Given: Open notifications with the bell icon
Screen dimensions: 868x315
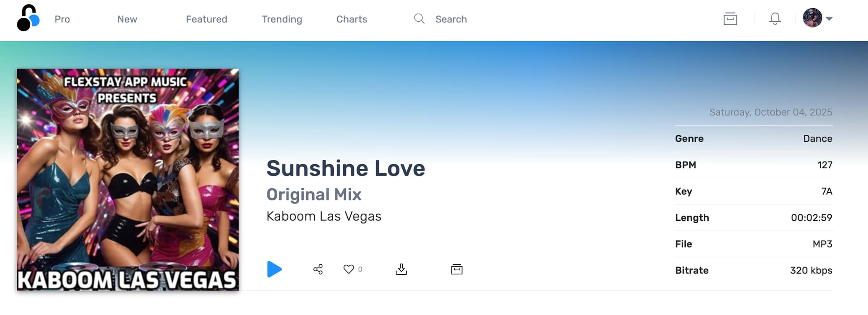Looking at the screenshot, I should click(x=775, y=19).
